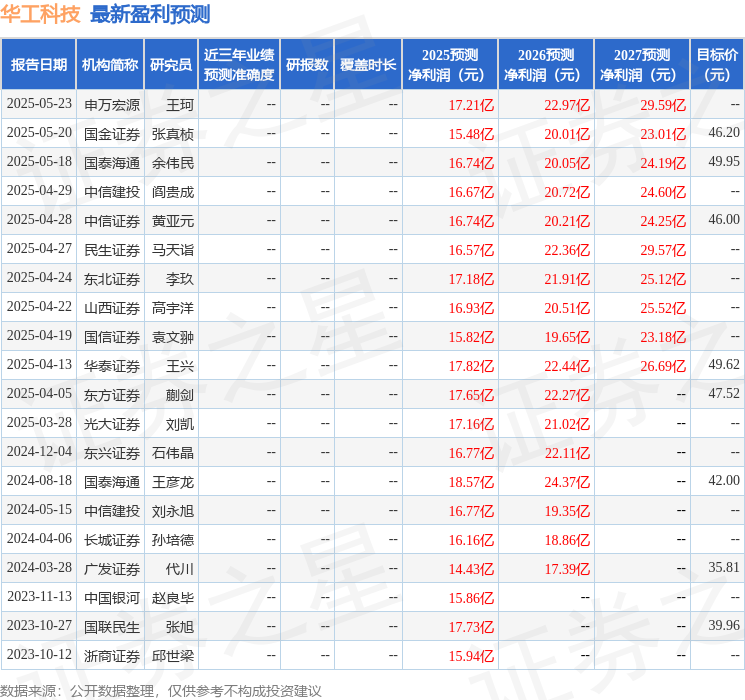Open the 申万宏源 institution entry
Screen dimensions: 745x700
[112, 104]
